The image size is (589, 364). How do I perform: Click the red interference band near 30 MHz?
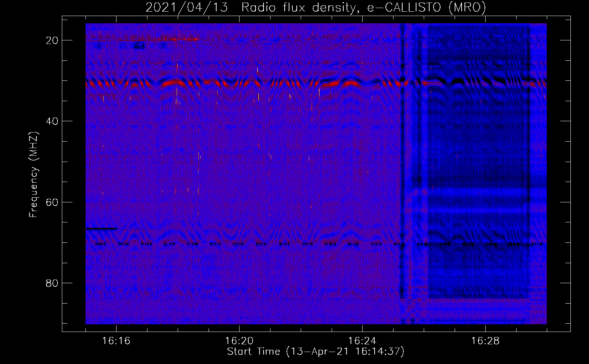[x=316, y=84]
